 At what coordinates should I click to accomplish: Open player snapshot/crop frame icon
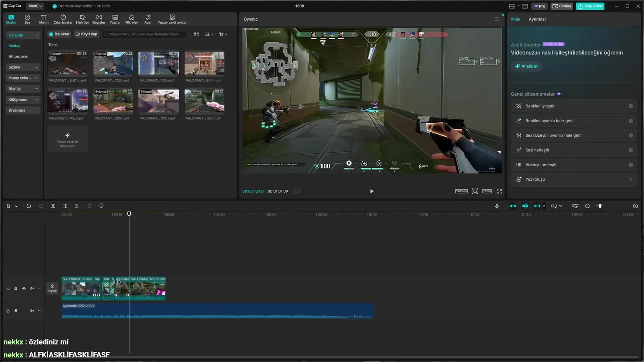coord(475,191)
